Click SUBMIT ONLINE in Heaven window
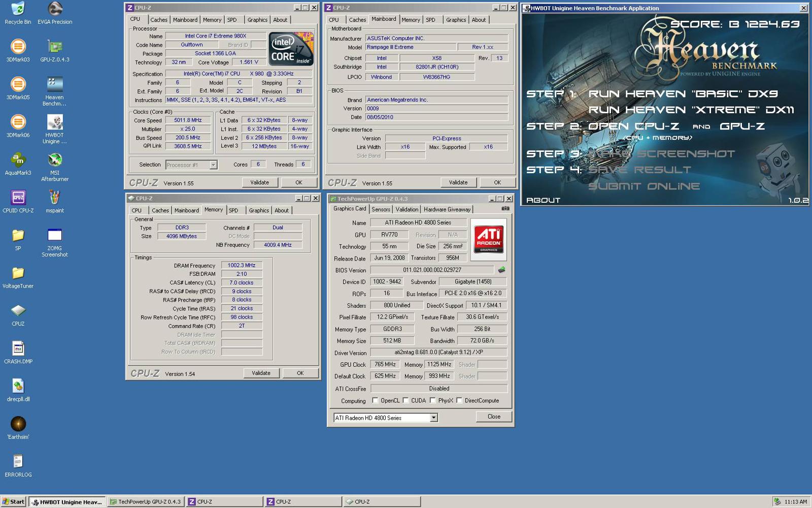Viewport: 812px width, 508px height. coord(644,186)
